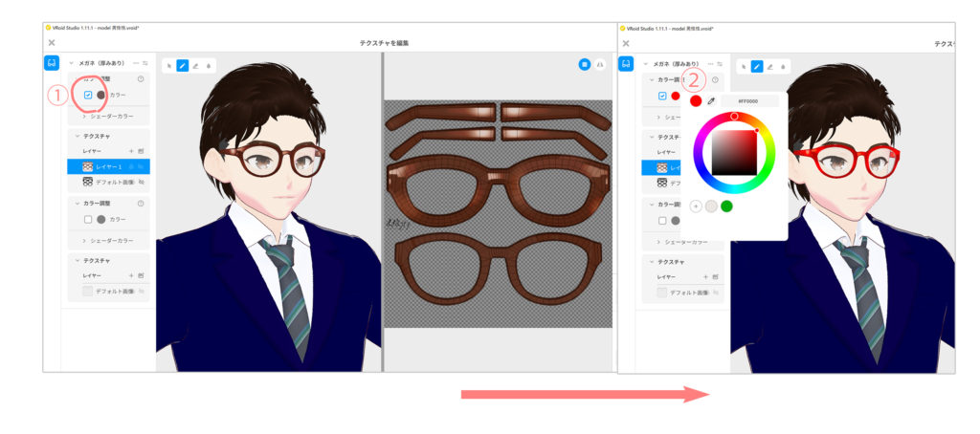
Task: Collapse the first テクスチャ section in left window
Action: 76,137
